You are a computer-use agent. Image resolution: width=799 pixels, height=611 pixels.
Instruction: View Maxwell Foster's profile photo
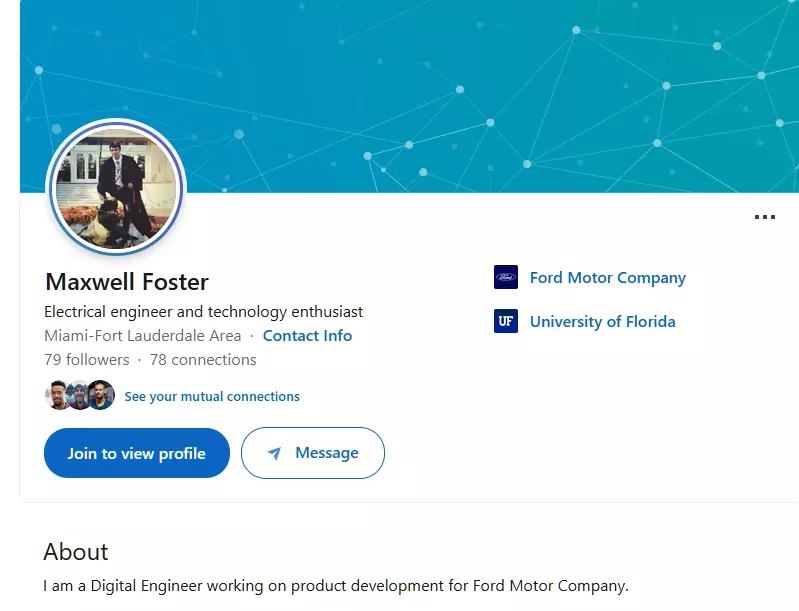[x=117, y=188]
